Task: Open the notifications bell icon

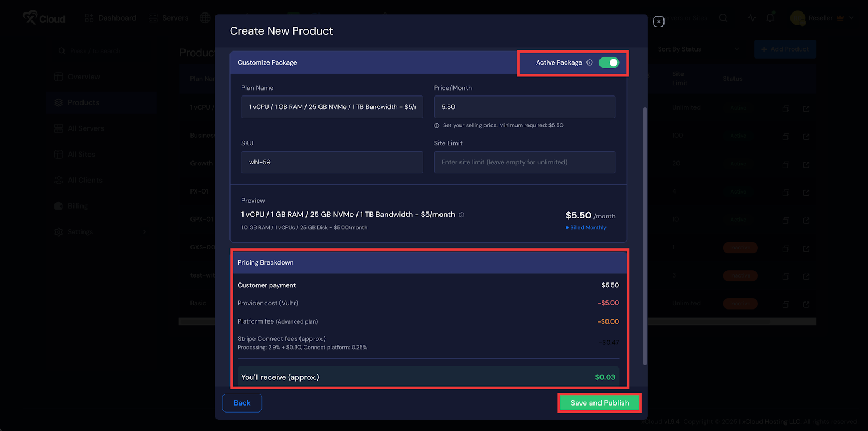Action: pos(770,18)
